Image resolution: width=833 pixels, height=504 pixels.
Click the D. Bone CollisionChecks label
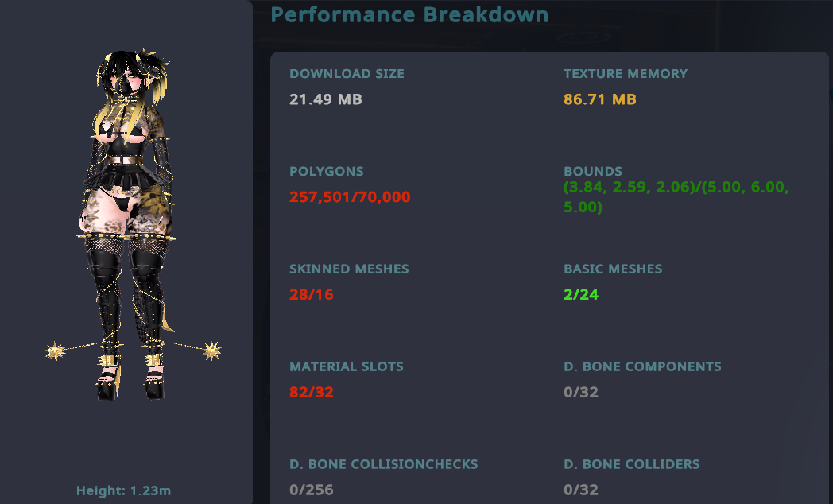[x=383, y=463]
